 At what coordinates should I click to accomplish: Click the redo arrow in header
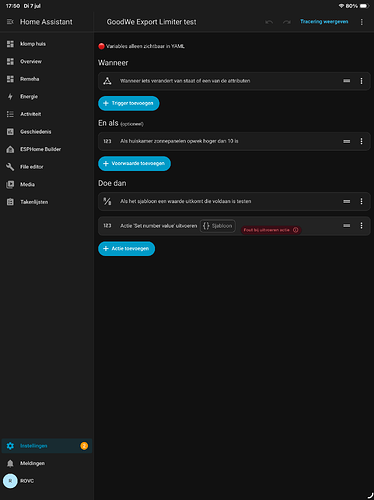(x=287, y=22)
